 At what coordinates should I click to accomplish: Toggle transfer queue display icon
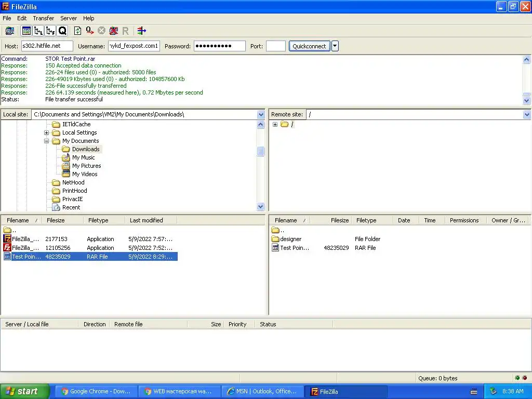pos(63,31)
